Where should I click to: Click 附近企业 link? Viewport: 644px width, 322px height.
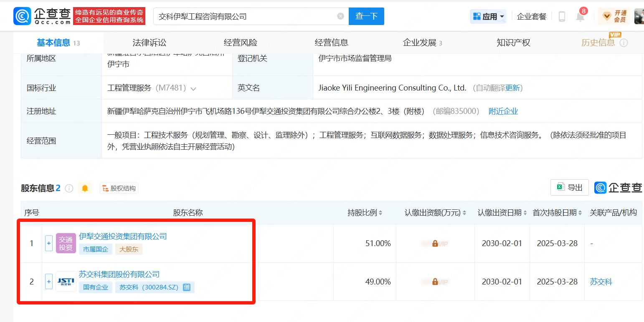(x=503, y=111)
